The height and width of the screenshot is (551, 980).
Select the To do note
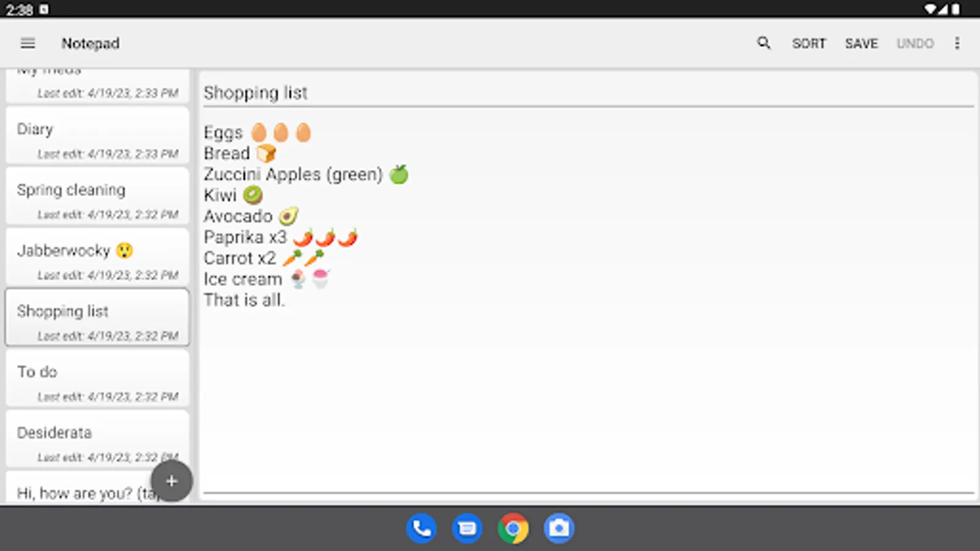tap(97, 378)
